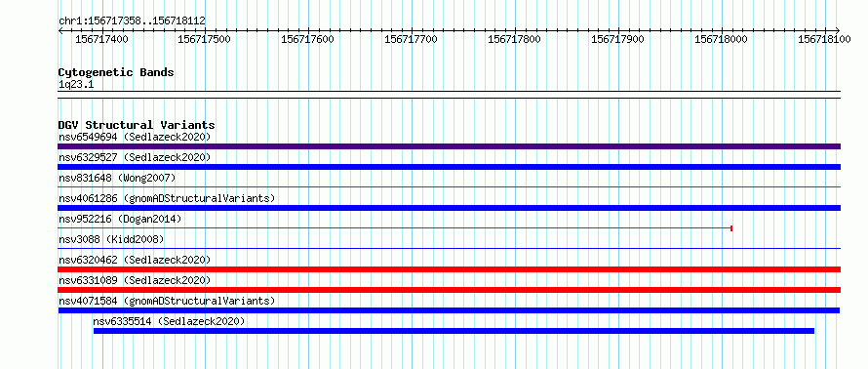The height and width of the screenshot is (369, 868).
Task: Click ruler position 156717900
Action: [x=617, y=39]
